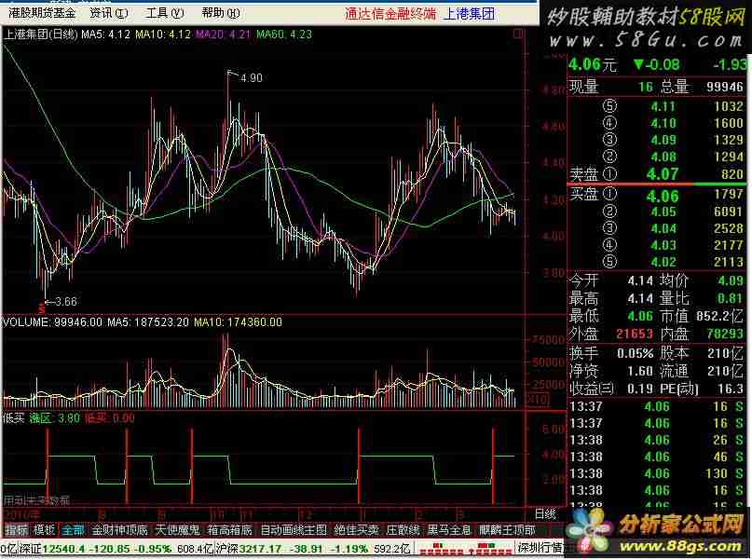Click the 13:38 trade row with volume 46
752x560 pixels.
656,457
